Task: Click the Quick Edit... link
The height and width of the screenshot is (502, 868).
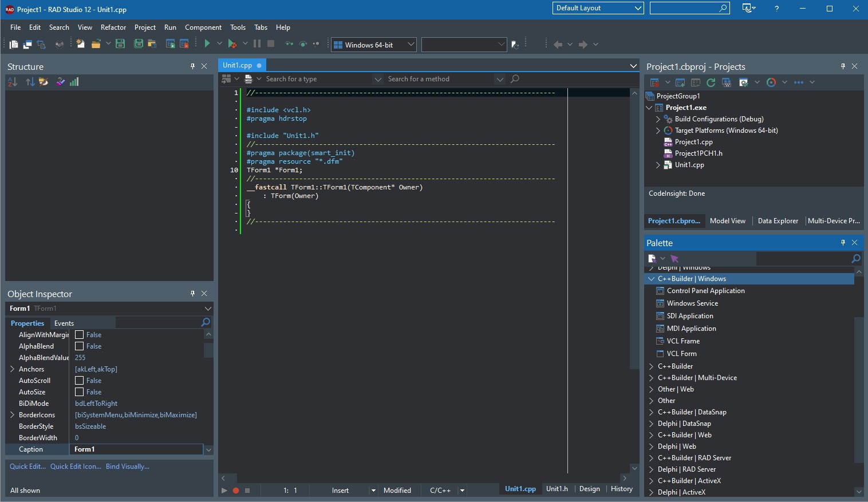Action: tap(27, 467)
